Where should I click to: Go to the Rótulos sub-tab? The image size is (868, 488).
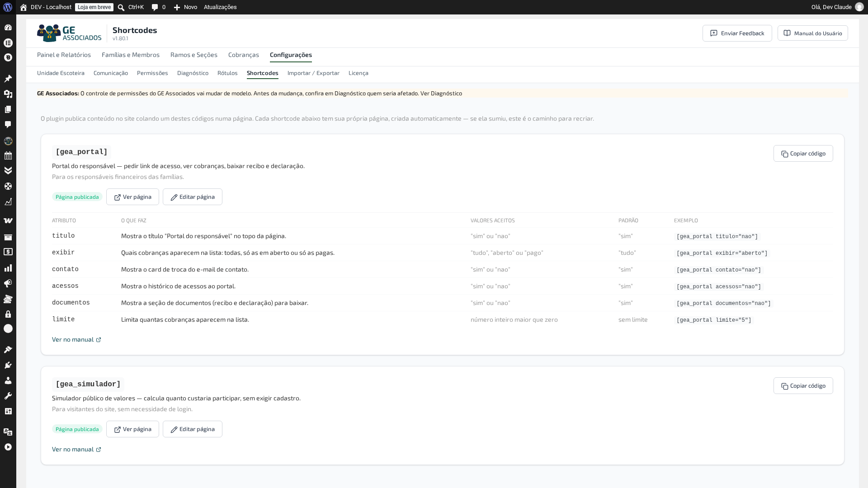[227, 73]
